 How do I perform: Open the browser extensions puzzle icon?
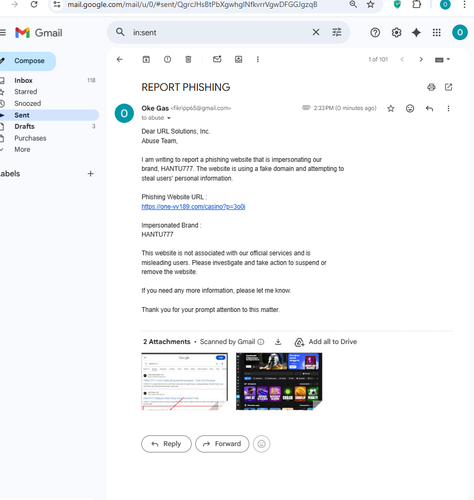(x=417, y=4)
